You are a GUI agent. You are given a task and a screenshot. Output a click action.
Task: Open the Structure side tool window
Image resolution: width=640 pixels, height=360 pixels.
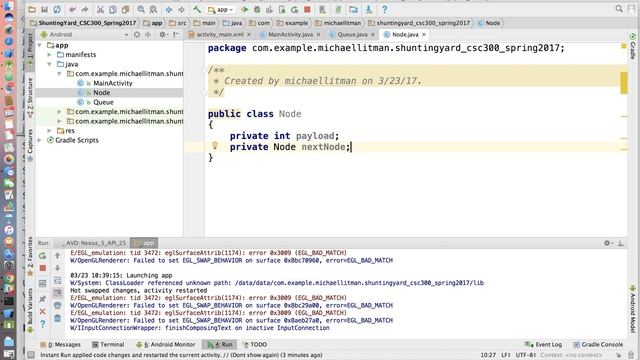click(x=30, y=97)
